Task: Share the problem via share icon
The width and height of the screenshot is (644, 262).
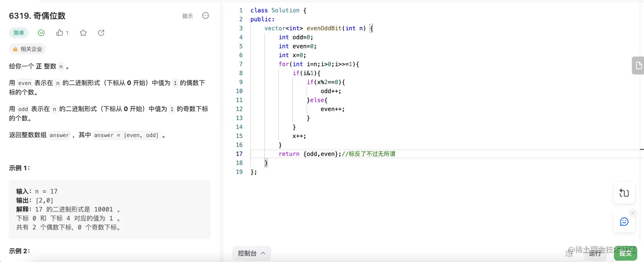Action: tap(101, 33)
